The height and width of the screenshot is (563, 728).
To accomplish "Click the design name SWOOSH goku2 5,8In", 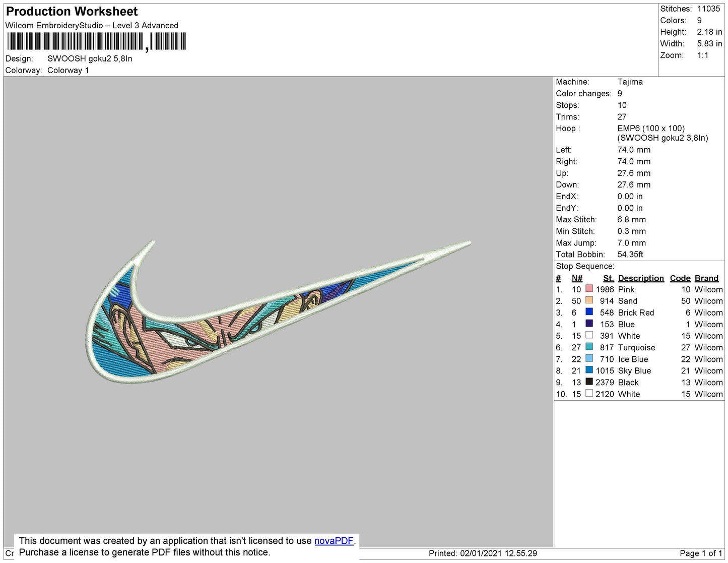I will 90,58.
